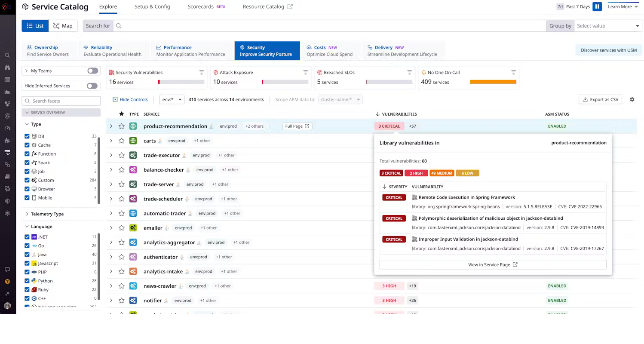Viewport: 644px width, 344px height.
Task: Click the orange No One On-Call bar
Action: pos(493,82)
